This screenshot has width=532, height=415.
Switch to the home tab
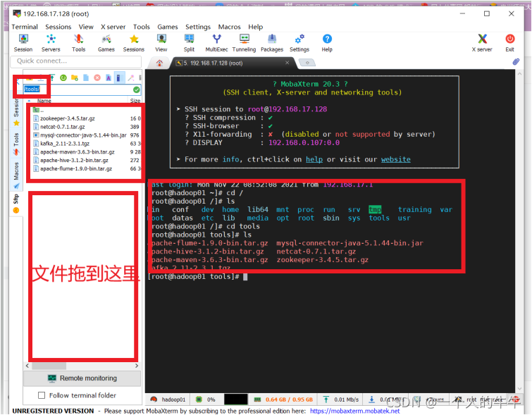coord(159,63)
